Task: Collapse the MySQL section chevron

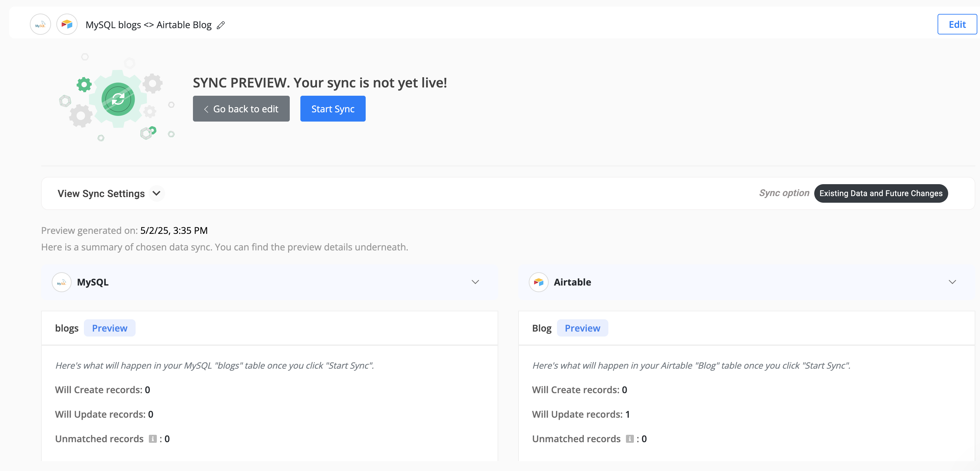Action: (x=475, y=282)
